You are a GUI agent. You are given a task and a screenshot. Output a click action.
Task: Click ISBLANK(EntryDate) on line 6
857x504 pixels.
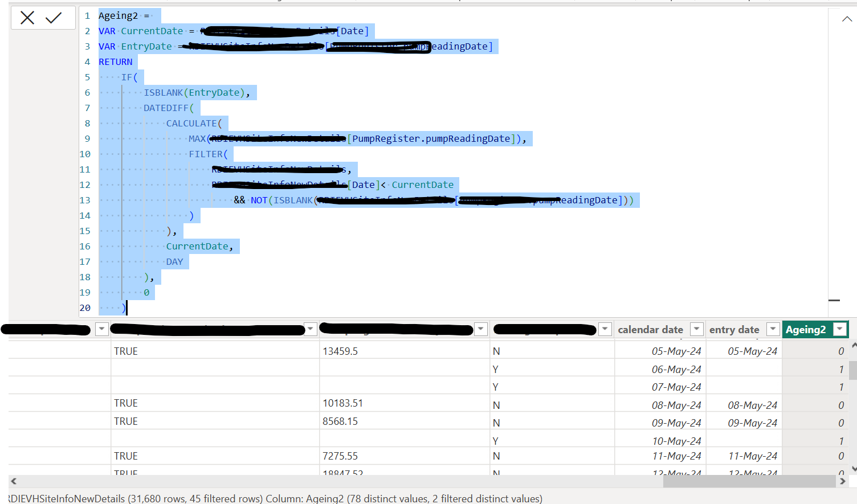click(x=194, y=92)
